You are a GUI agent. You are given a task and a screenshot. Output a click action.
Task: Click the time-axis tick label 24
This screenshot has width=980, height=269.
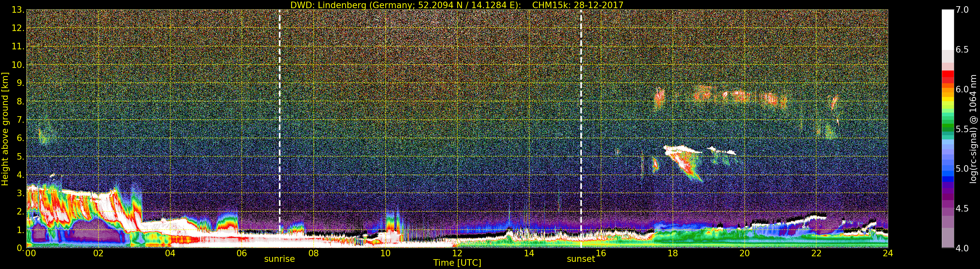point(888,253)
